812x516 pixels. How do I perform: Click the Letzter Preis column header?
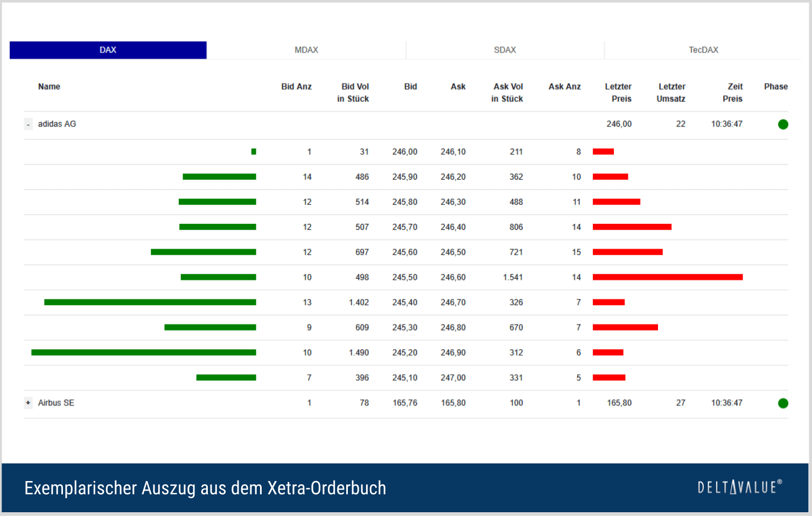pos(618,93)
